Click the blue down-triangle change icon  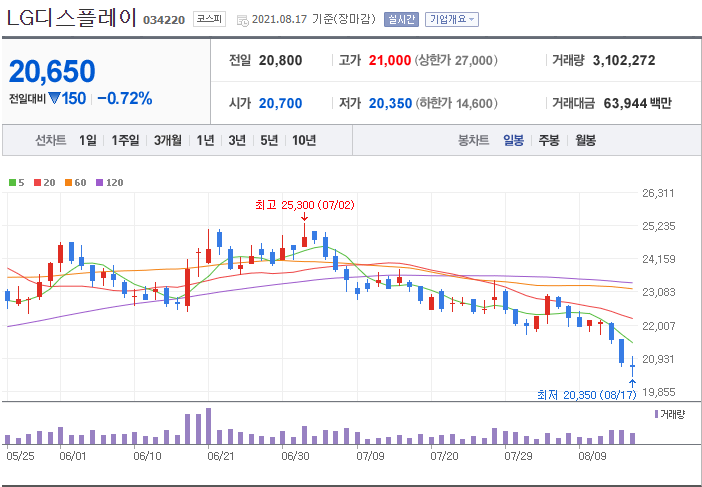[54, 98]
